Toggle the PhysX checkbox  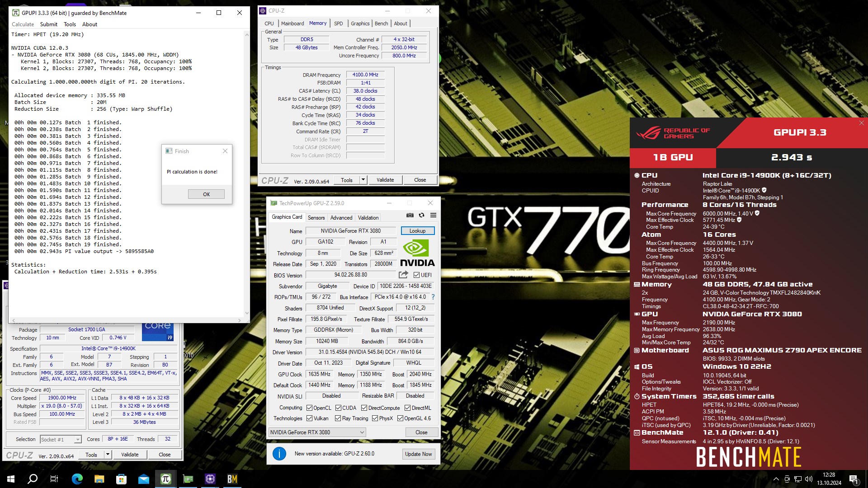(x=375, y=418)
